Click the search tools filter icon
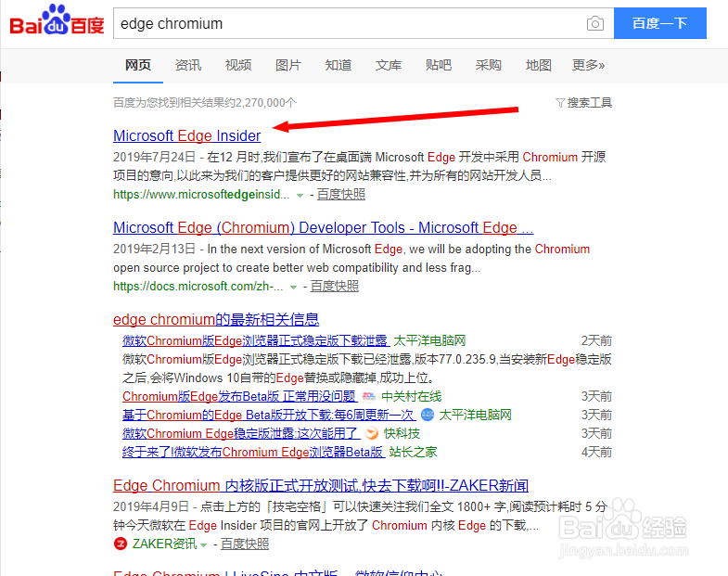The image size is (728, 576). pos(560,103)
